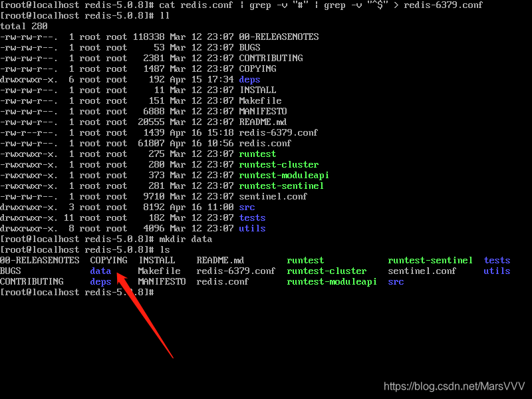The height and width of the screenshot is (399, 532).
Task: Click CONTRIBUTING in the ll listing
Action: [x=271, y=58]
